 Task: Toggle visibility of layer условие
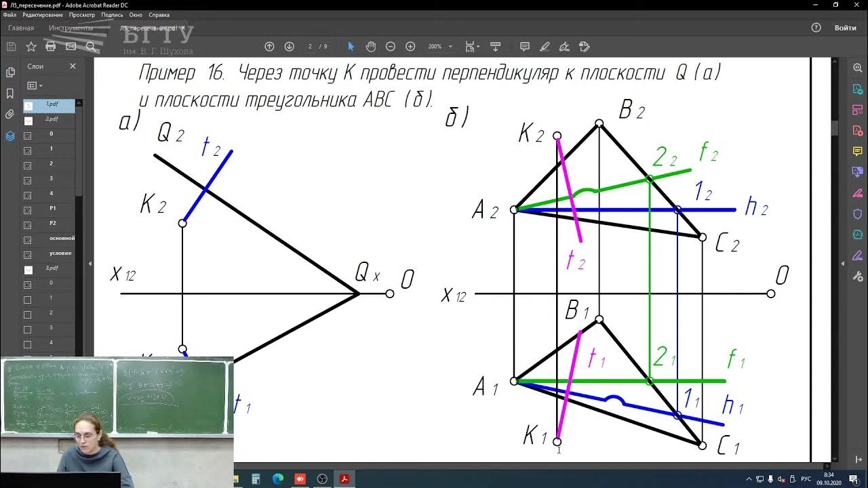coord(28,255)
